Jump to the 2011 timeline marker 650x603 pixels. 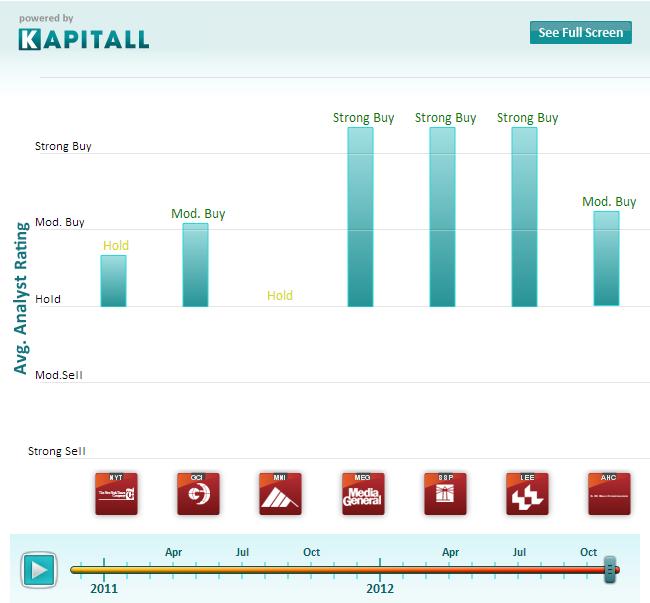pos(104,588)
